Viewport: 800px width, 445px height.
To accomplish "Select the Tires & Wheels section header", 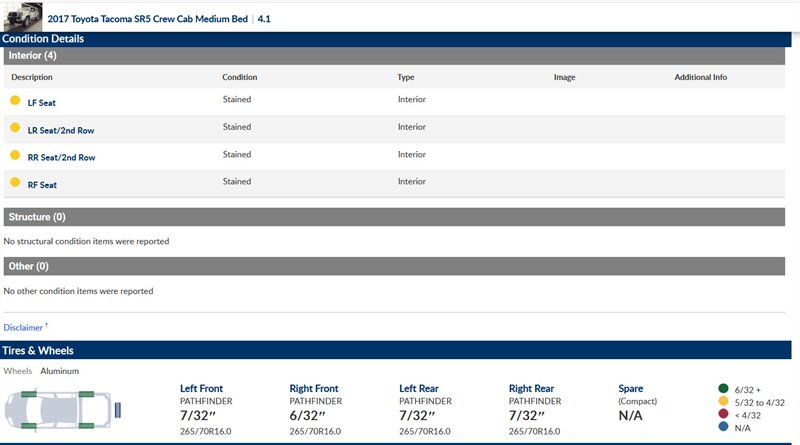I will 38,351.
